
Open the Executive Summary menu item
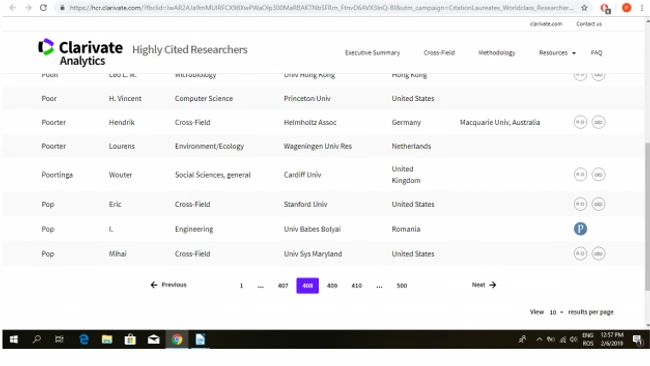point(372,53)
